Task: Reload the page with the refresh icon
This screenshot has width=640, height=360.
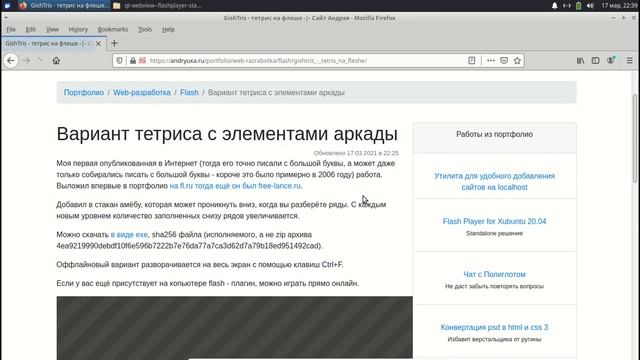Action: coord(40,60)
